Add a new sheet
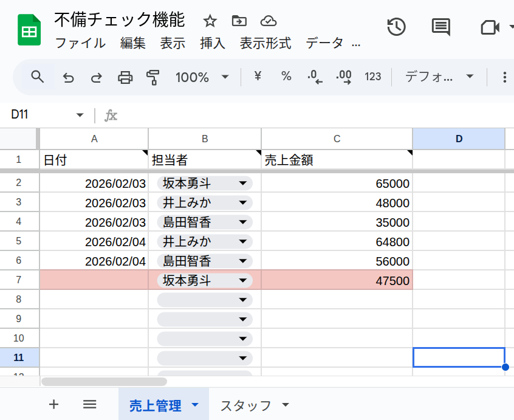The height and width of the screenshot is (420, 514). pyautogui.click(x=53, y=404)
